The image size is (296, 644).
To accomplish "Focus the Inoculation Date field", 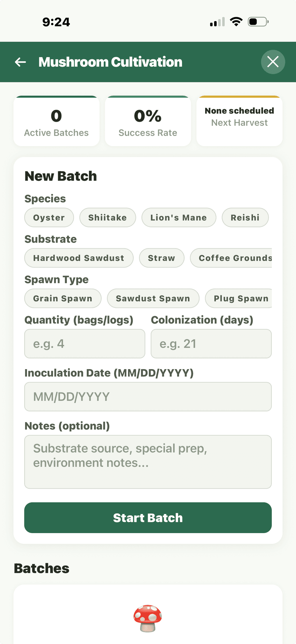I will coord(148,397).
